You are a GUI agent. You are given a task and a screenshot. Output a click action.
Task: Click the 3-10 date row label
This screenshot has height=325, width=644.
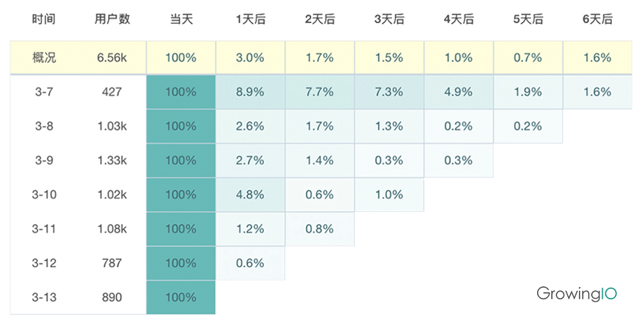pos(44,194)
